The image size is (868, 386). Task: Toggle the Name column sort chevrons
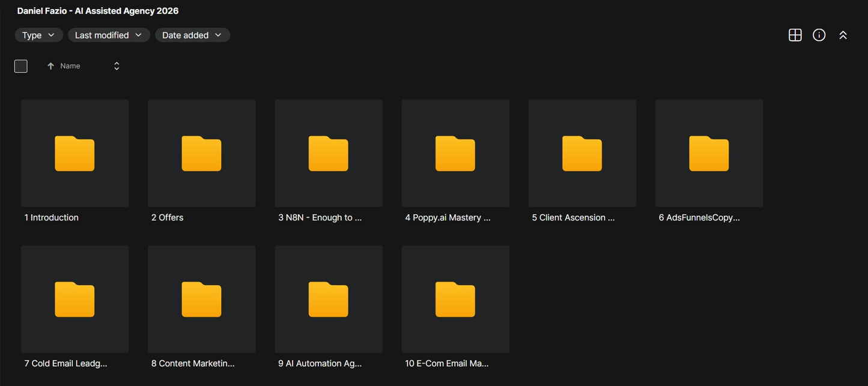pyautogui.click(x=117, y=66)
